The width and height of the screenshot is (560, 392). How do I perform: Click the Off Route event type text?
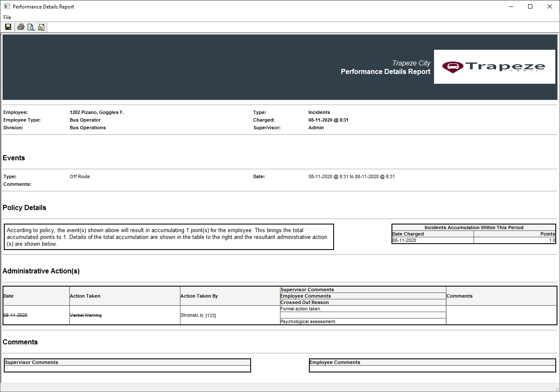tap(80, 176)
